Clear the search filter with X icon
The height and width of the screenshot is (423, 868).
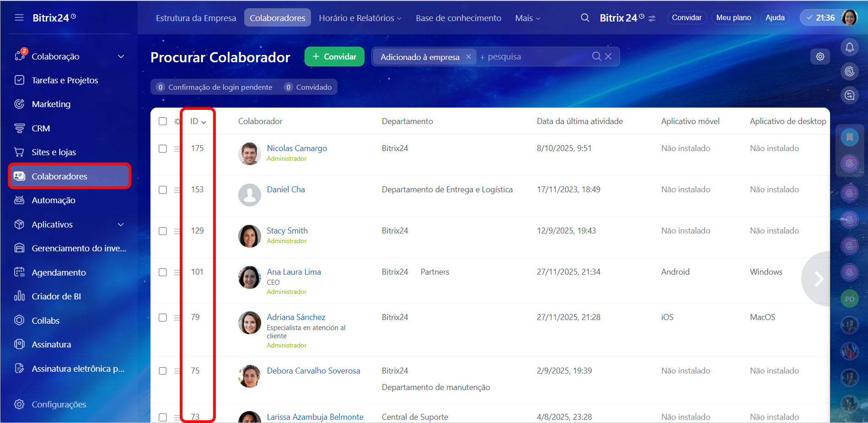tap(608, 56)
